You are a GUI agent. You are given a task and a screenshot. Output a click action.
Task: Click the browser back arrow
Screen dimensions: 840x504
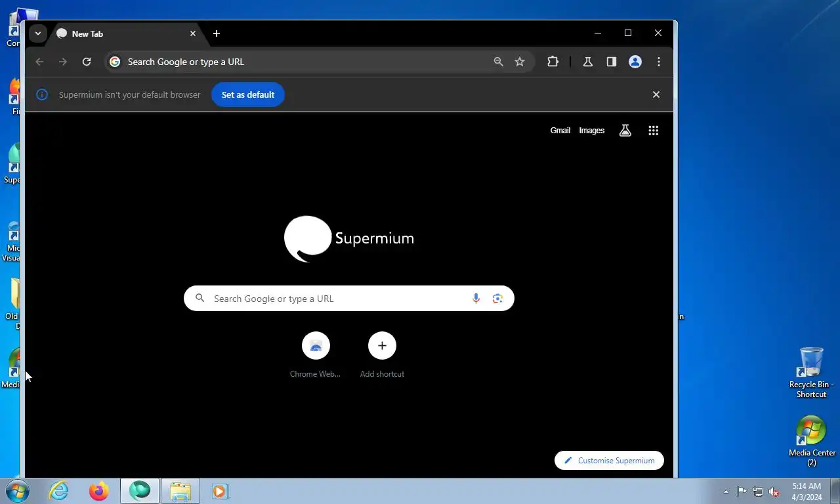39,62
